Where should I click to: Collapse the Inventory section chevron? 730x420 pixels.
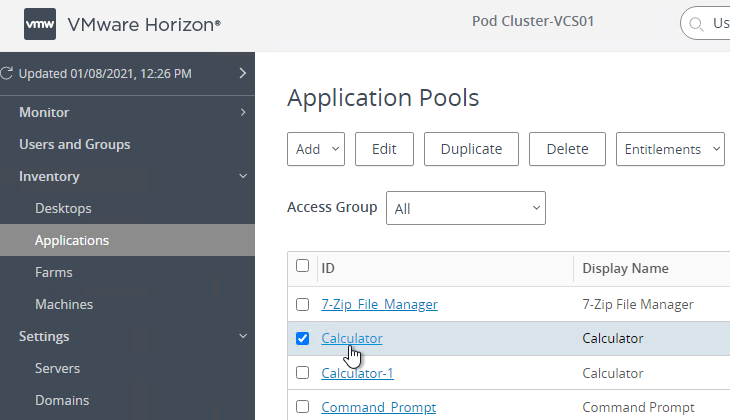point(243,176)
